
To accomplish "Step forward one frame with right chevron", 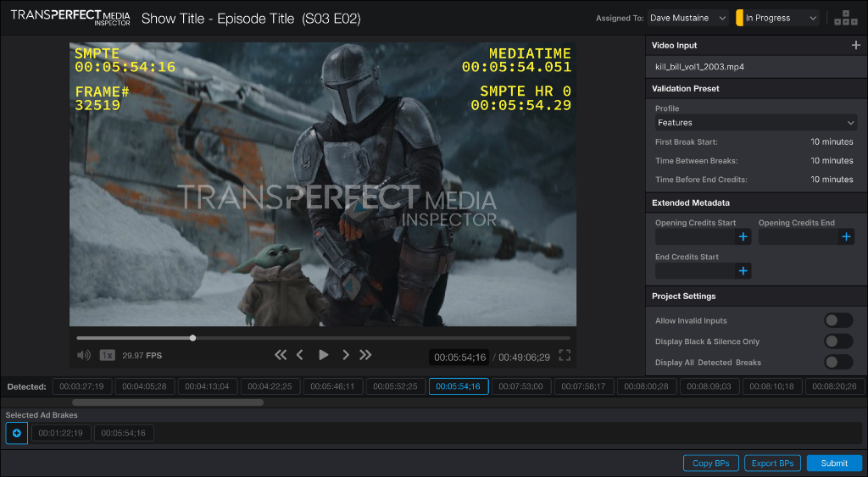I will pyautogui.click(x=345, y=355).
